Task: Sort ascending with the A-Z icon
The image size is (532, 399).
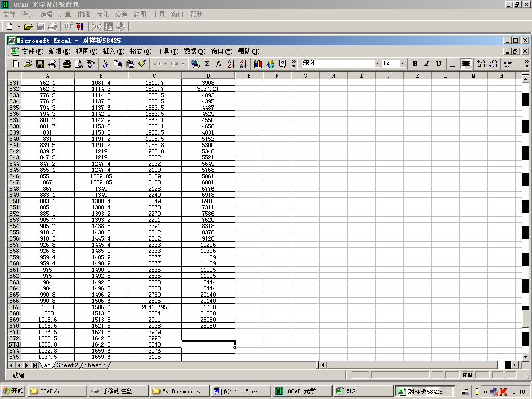Action: click(231, 64)
